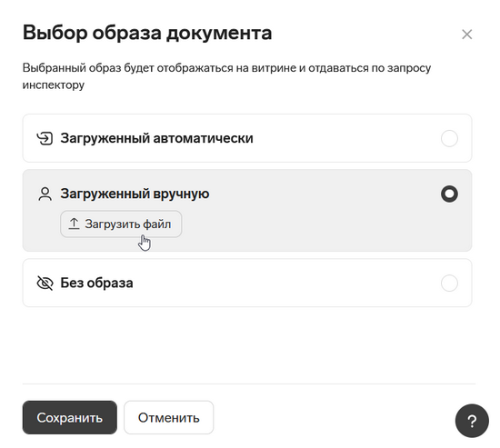Choose the Без образа radio button

coord(449,283)
